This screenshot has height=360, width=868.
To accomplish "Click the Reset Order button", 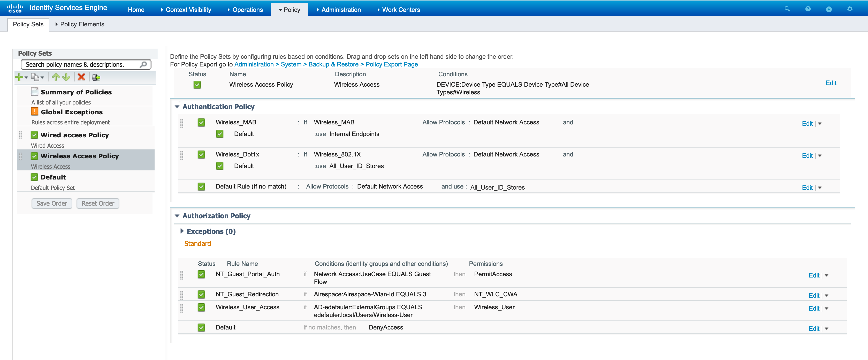I will tap(98, 203).
